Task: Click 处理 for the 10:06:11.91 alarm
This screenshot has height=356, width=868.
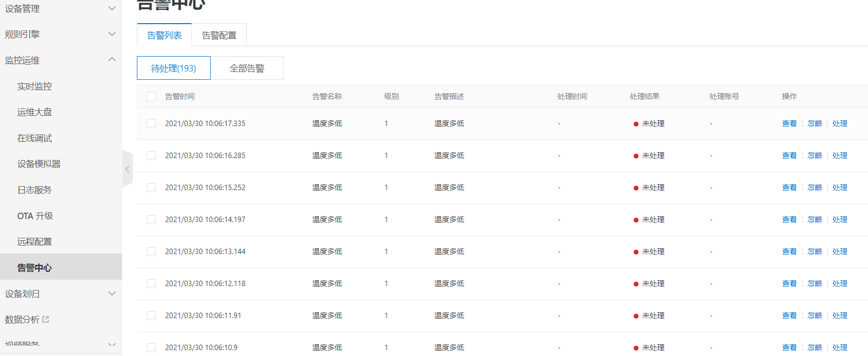Action: pos(840,316)
